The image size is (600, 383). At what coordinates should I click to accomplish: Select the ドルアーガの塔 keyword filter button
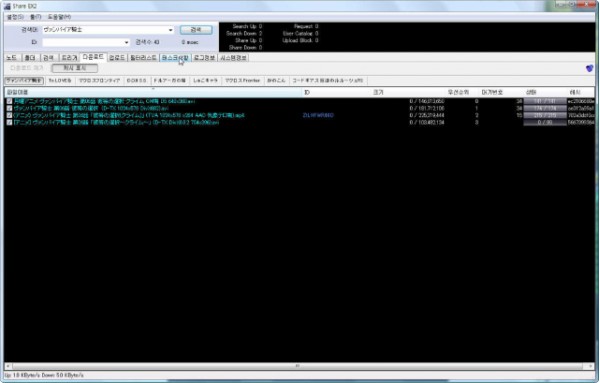point(170,81)
